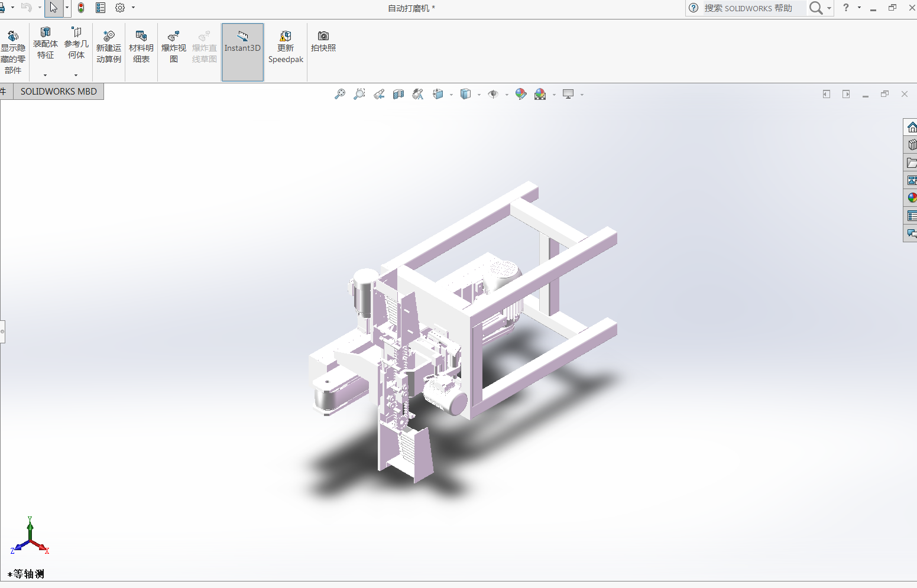This screenshot has height=588, width=917.
Task: Click the tile-left document window button
Action: point(827,94)
